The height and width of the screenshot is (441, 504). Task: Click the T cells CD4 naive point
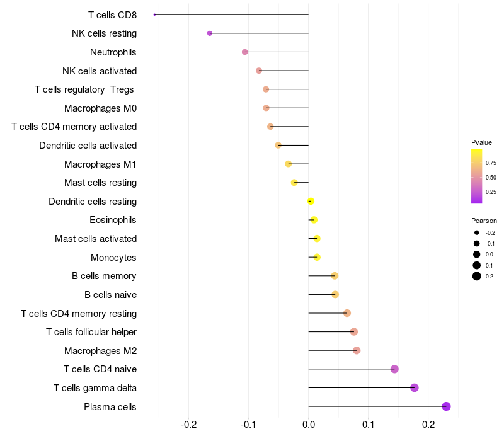395,369
